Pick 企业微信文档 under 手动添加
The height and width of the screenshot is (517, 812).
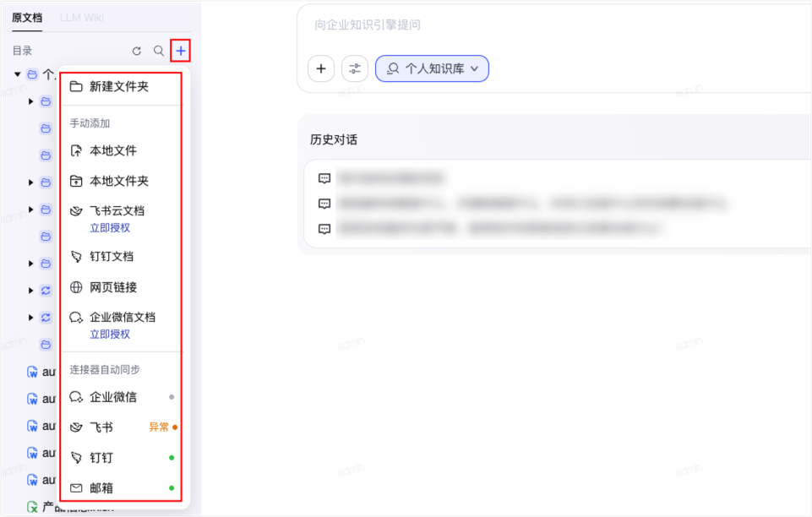click(x=123, y=317)
